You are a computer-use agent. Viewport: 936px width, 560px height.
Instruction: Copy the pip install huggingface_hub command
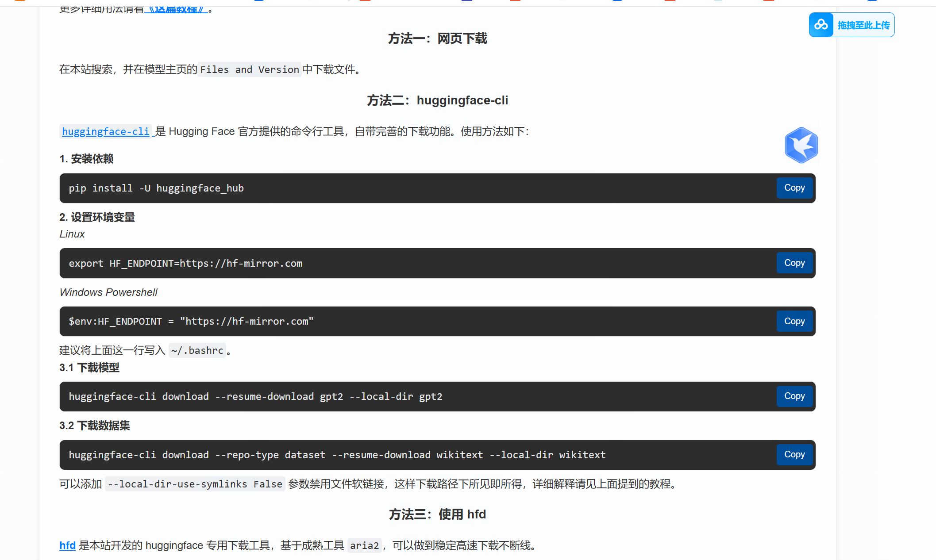(794, 188)
